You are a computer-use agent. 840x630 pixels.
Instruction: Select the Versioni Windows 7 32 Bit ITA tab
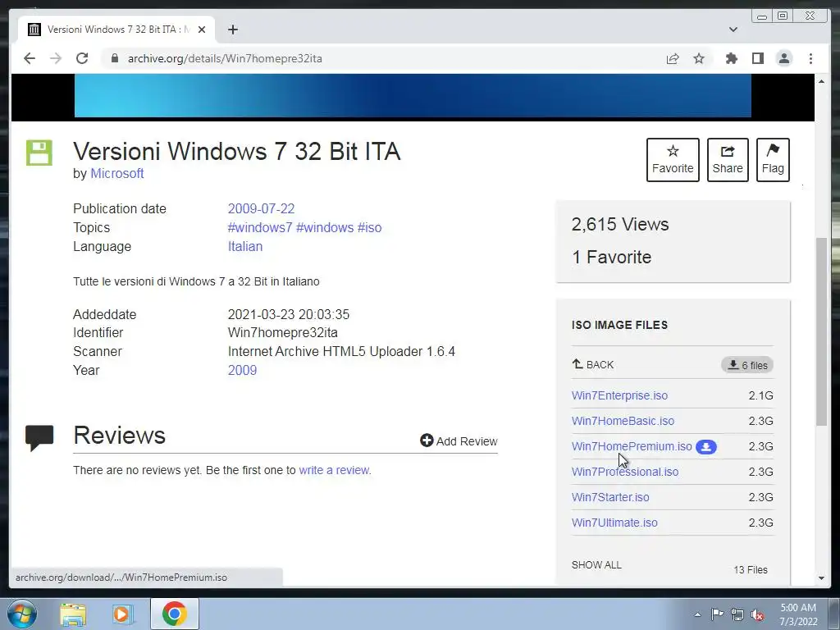pyautogui.click(x=116, y=30)
